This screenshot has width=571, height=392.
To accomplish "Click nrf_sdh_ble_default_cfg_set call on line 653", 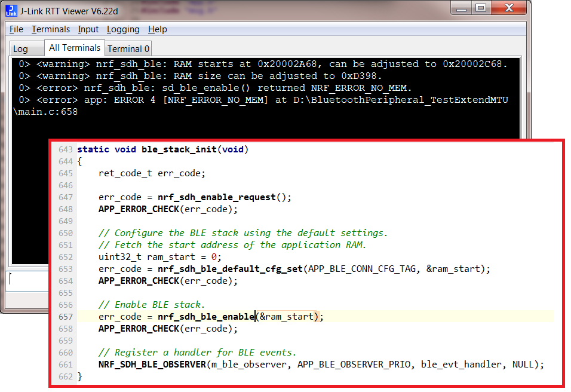I will 230,269.
